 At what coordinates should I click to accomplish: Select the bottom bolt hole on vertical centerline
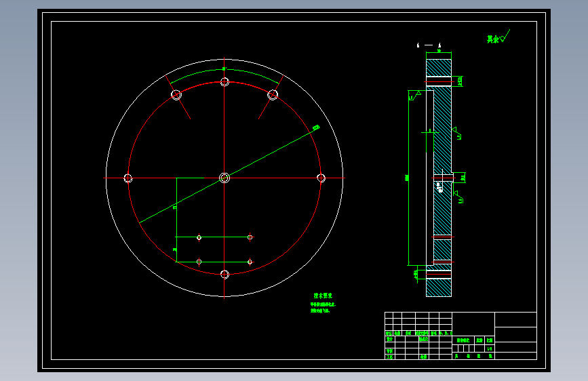coord(224,275)
